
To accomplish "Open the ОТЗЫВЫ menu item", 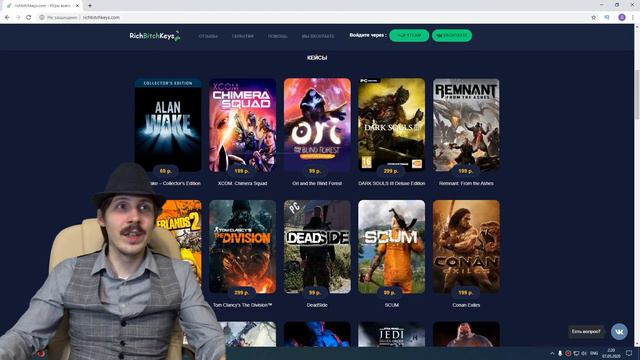I will (208, 36).
